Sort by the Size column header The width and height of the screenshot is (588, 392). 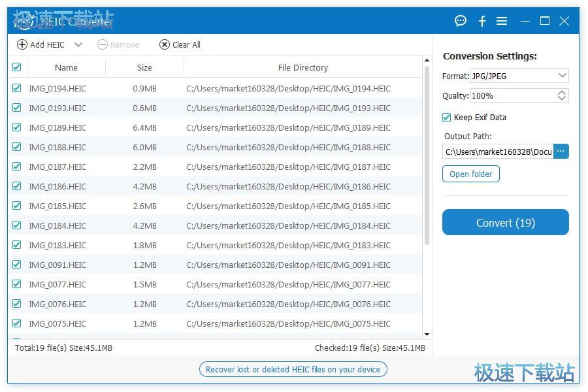pyautogui.click(x=144, y=67)
